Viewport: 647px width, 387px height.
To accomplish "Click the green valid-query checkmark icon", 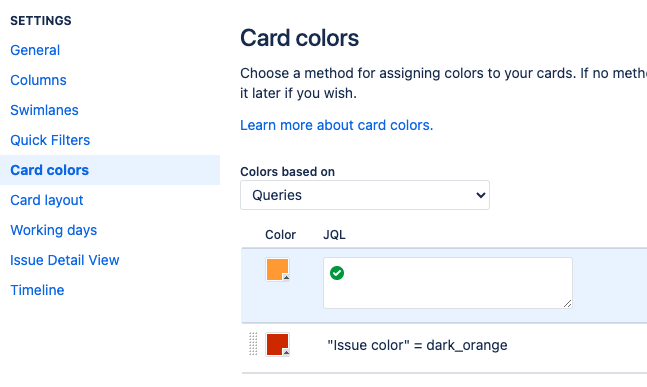I will pos(337,273).
